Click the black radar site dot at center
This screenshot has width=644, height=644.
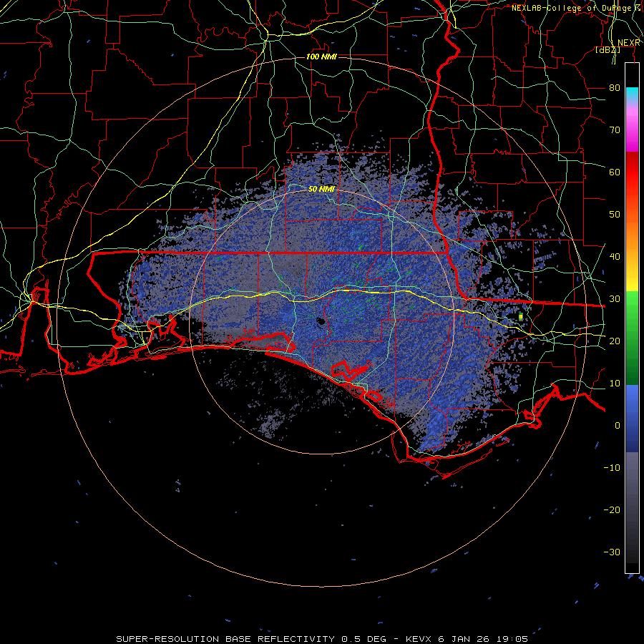(321, 321)
